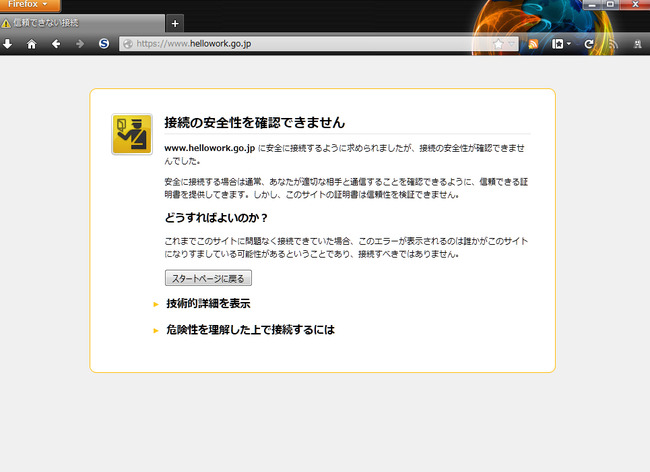The image size is (650, 472).
Task: Click the rightmost toolbar extension icon
Action: 639,44
